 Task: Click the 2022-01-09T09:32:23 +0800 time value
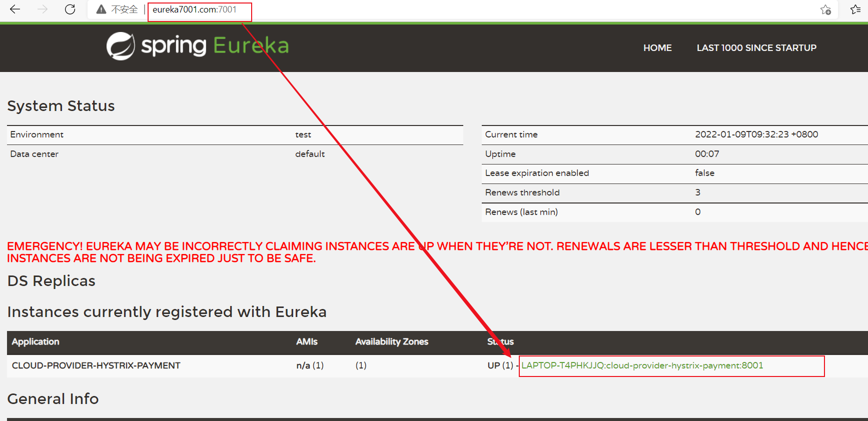756,134
